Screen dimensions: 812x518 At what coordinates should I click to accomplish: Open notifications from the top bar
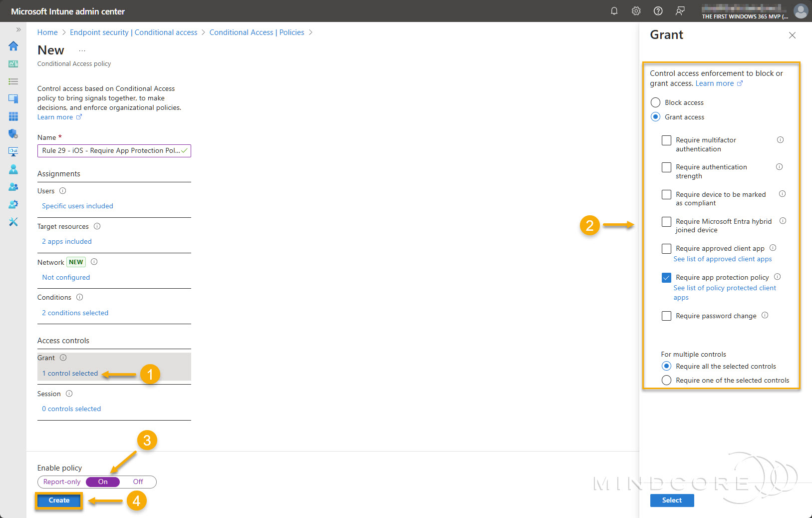coord(614,10)
